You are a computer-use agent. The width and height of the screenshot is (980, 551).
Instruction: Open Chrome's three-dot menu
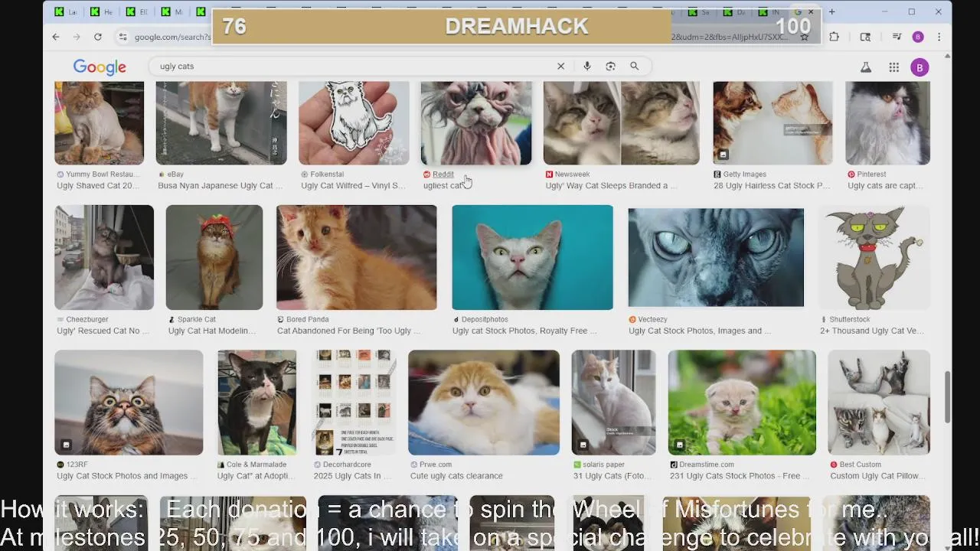tap(939, 37)
